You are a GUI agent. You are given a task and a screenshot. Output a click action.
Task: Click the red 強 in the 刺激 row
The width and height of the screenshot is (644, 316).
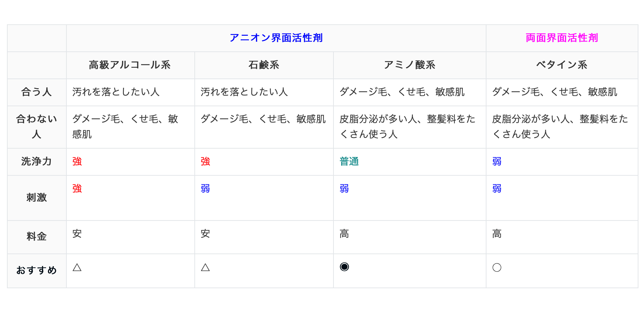coord(77,189)
